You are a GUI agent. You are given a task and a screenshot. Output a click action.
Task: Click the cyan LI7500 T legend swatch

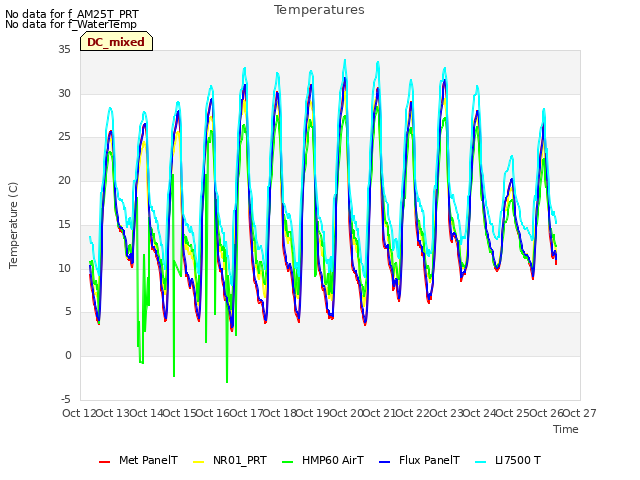(481, 462)
